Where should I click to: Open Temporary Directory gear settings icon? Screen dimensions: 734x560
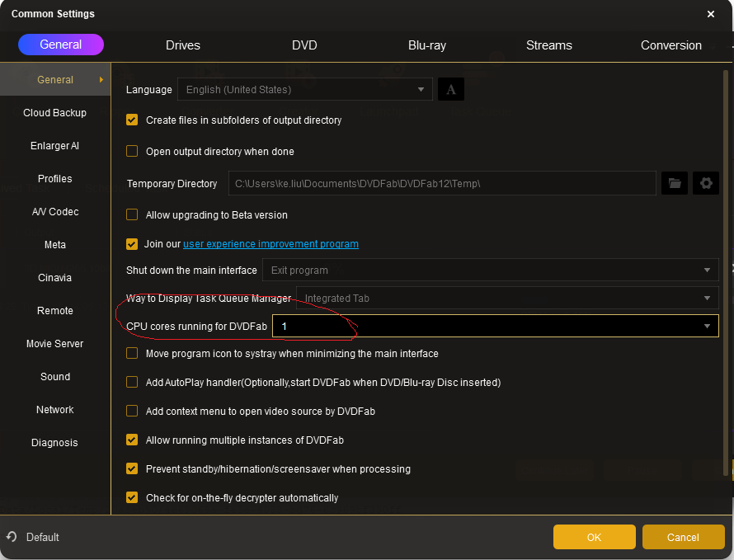[x=706, y=183]
